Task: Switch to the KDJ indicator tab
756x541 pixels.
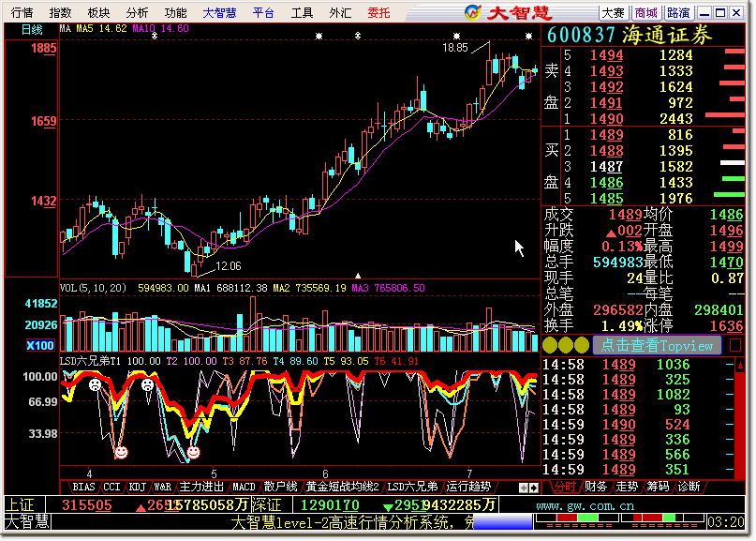Action: click(x=138, y=487)
